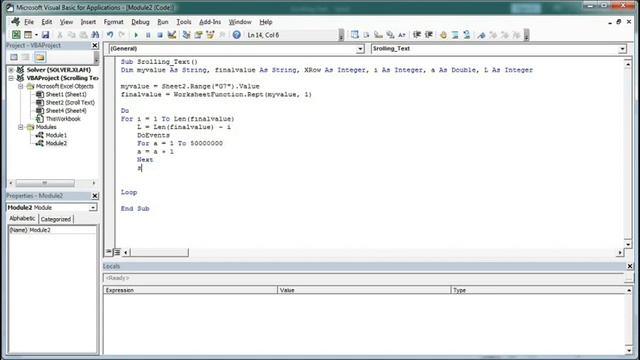Click the Parameter Info icon
The width and height of the screenshot is (640, 360).
pyautogui.click(x=390, y=35)
